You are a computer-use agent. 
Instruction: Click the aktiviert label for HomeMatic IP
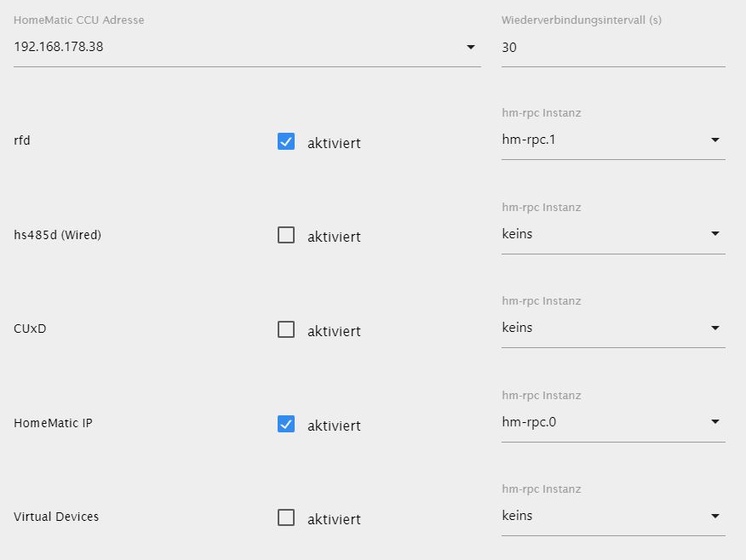pos(334,426)
